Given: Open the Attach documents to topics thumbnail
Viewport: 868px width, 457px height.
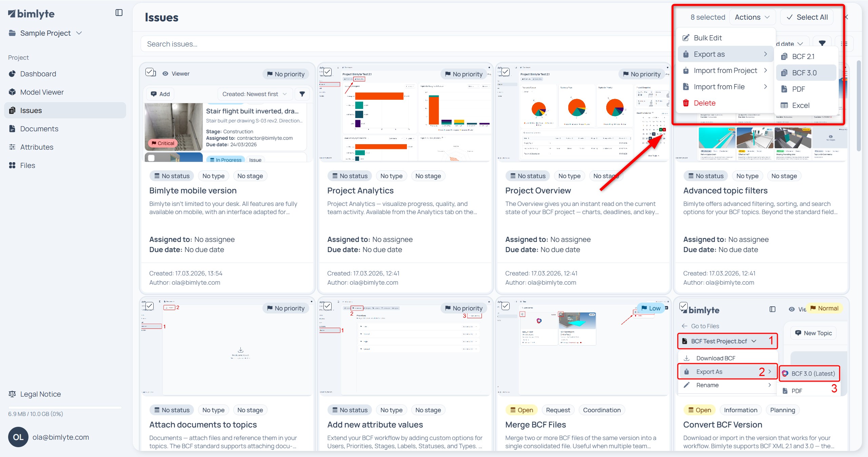Looking at the screenshot, I should click(227, 347).
